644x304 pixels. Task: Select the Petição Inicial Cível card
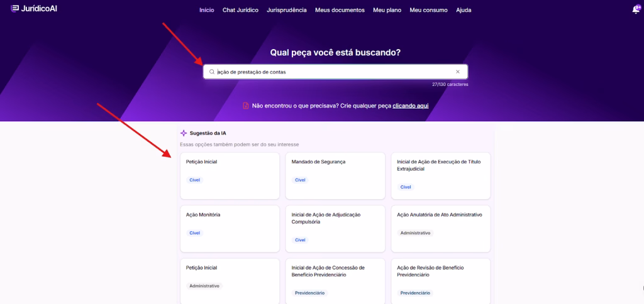tap(230, 176)
